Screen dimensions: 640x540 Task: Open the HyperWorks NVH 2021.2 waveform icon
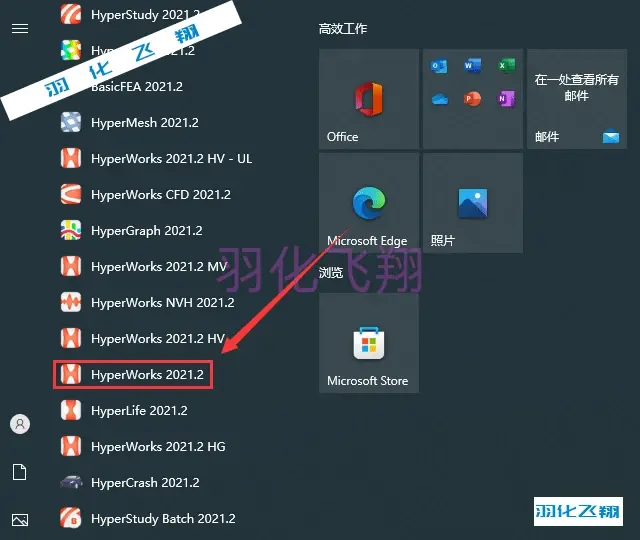pyautogui.click(x=71, y=302)
